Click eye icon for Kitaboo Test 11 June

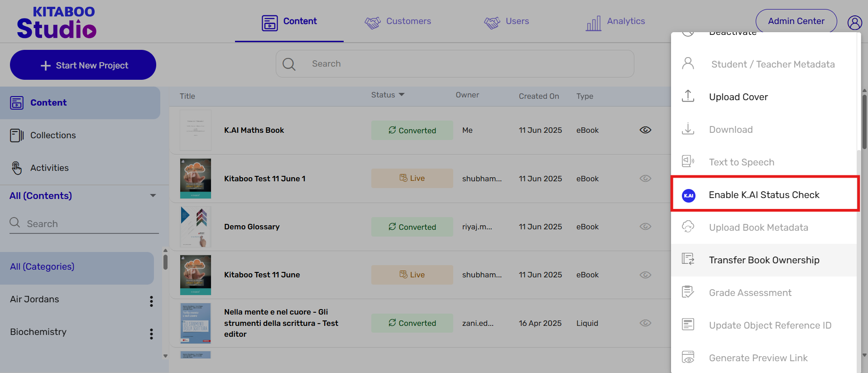point(645,275)
